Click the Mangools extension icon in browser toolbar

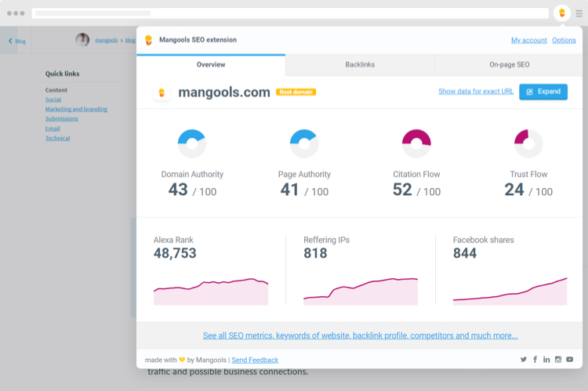tap(562, 13)
